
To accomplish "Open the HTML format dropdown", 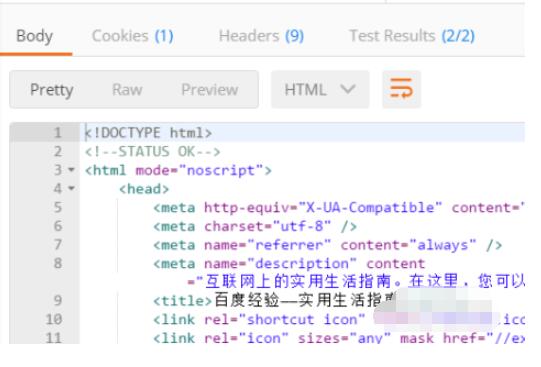I will 320,90.
